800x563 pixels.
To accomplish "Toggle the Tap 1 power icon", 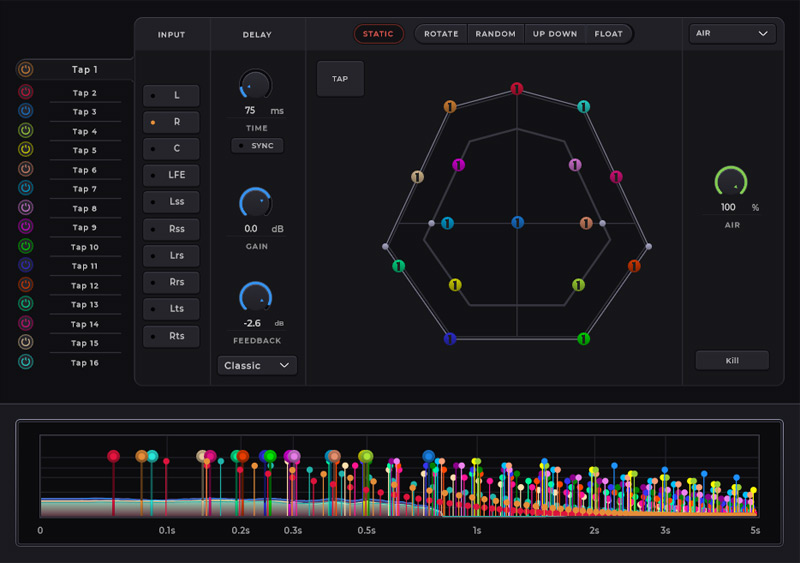I will 26,70.
